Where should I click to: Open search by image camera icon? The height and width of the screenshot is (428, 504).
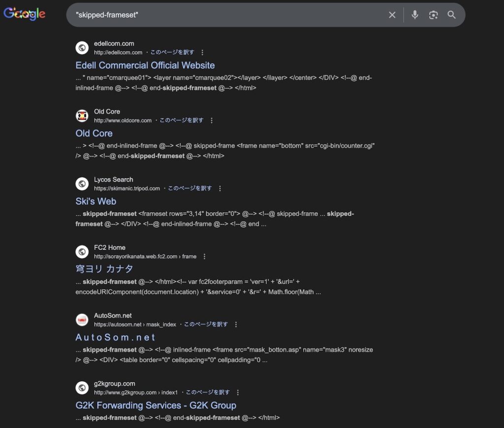click(433, 15)
